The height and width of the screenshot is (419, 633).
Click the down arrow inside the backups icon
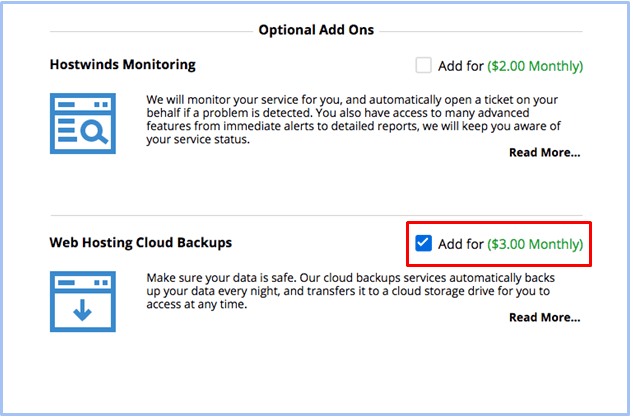pos(83,310)
